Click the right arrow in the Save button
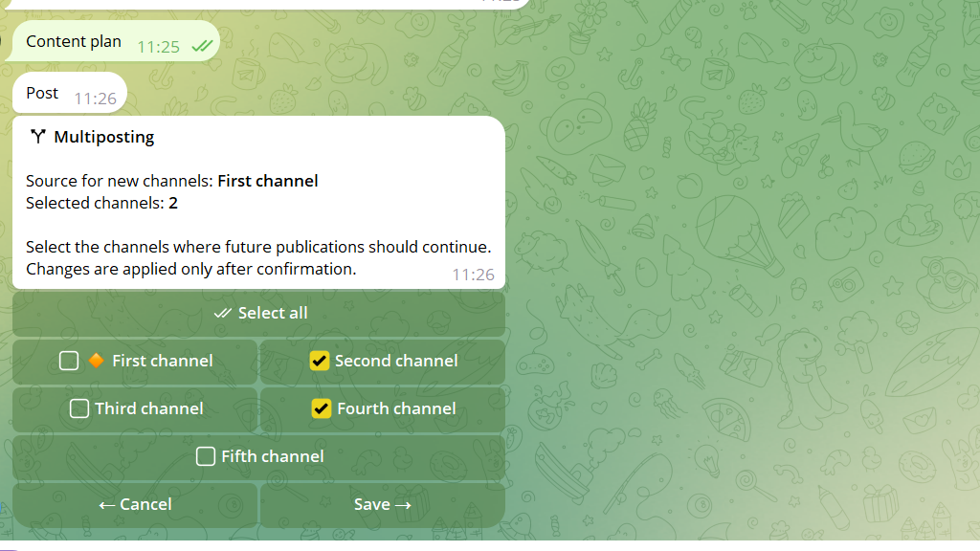The image size is (980, 551). coord(403,505)
